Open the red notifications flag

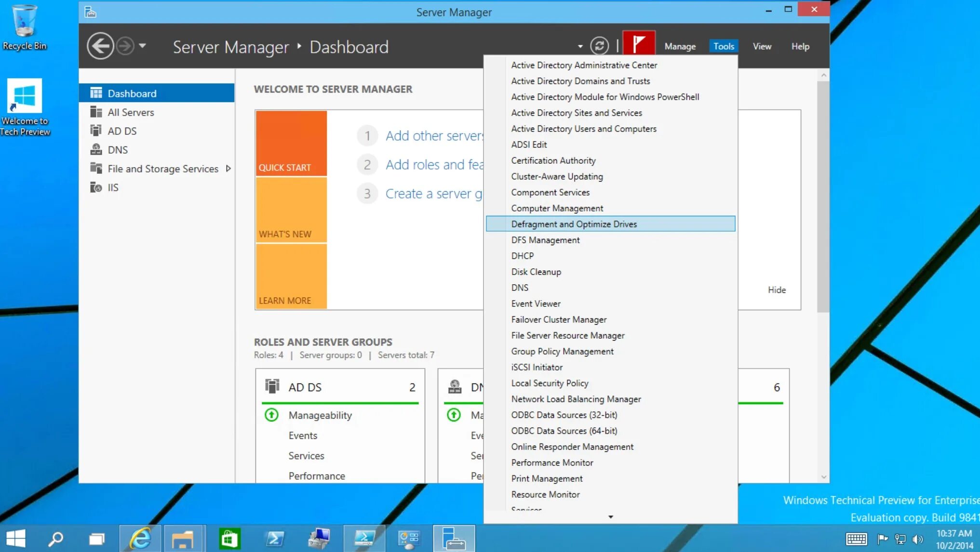point(639,44)
